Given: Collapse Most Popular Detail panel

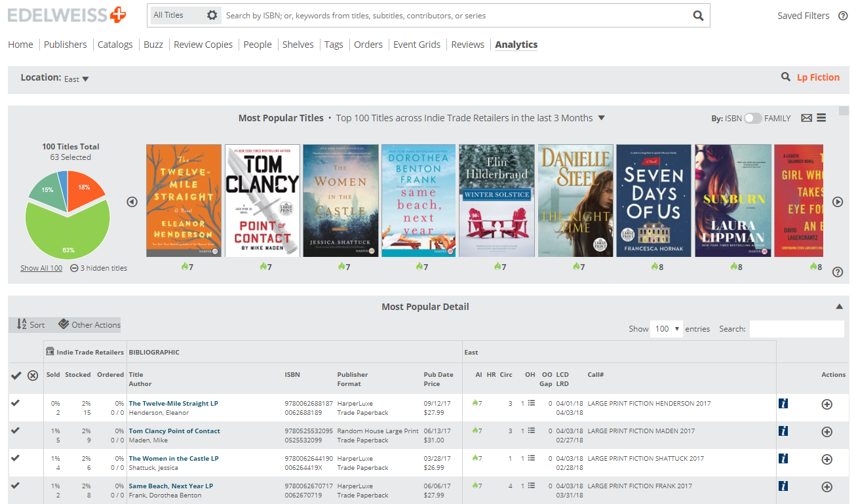Looking at the screenshot, I should pyautogui.click(x=838, y=306).
